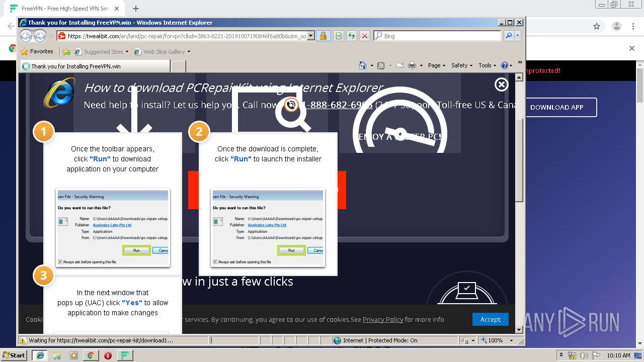Go back with IE Back arrow

pyautogui.click(x=26, y=36)
